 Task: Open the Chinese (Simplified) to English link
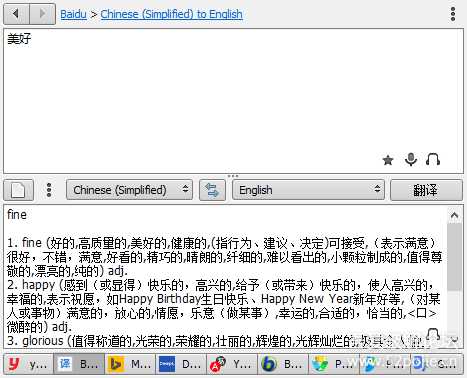pyautogui.click(x=171, y=14)
